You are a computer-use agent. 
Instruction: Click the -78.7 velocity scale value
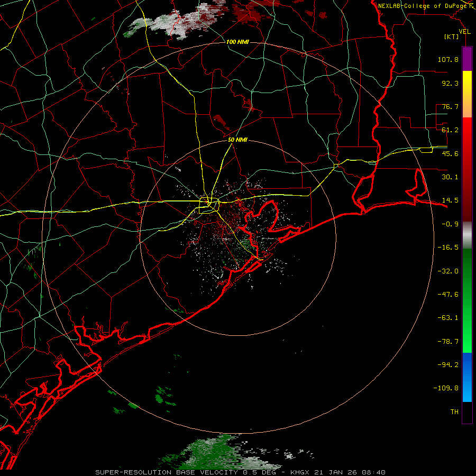[x=448, y=342]
